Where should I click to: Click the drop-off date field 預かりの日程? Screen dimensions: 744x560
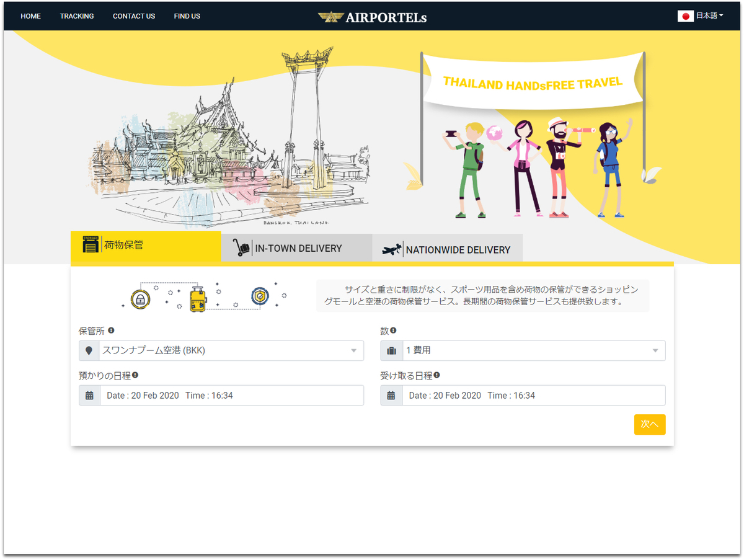[x=232, y=395]
